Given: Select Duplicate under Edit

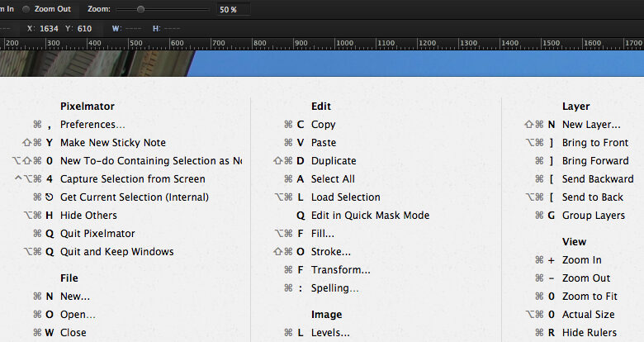Looking at the screenshot, I should (x=334, y=161).
